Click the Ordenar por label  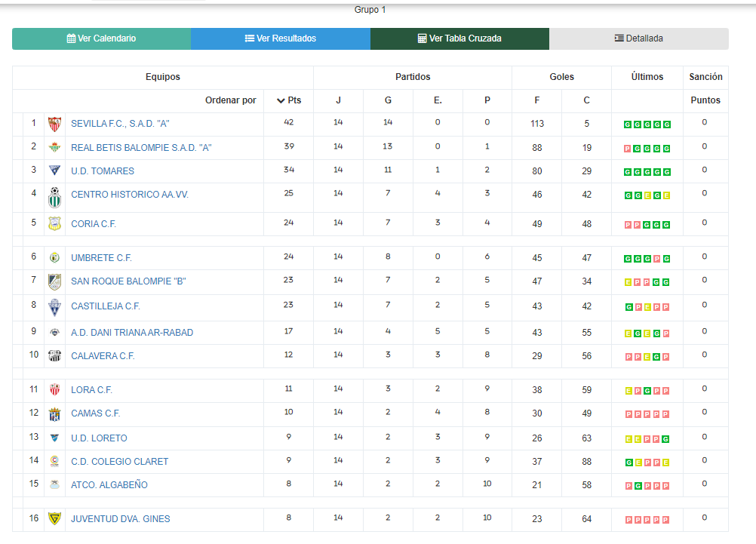(x=230, y=100)
